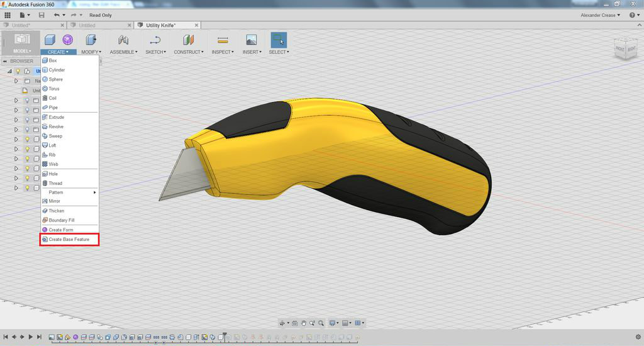Click the Sketch line-arc toolbar icon
The width and height of the screenshot is (644, 346).
[155, 40]
